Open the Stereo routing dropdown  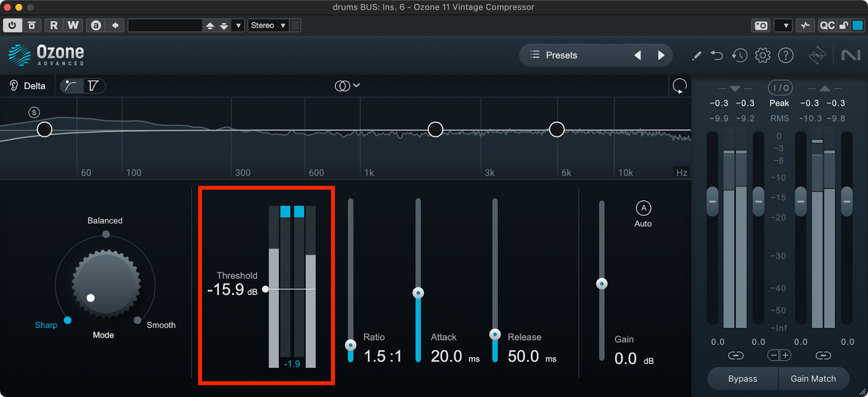[x=268, y=25]
